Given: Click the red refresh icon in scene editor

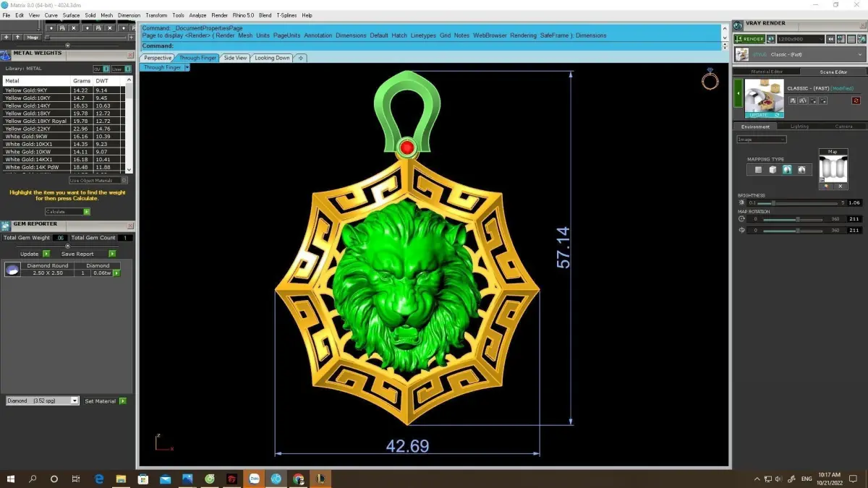Looking at the screenshot, I should pos(856,100).
